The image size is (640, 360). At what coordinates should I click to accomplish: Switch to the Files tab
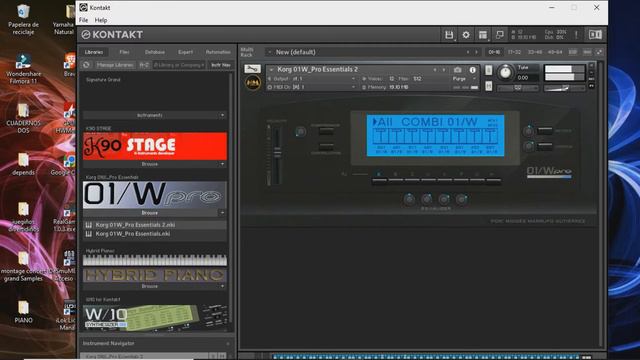click(x=124, y=52)
